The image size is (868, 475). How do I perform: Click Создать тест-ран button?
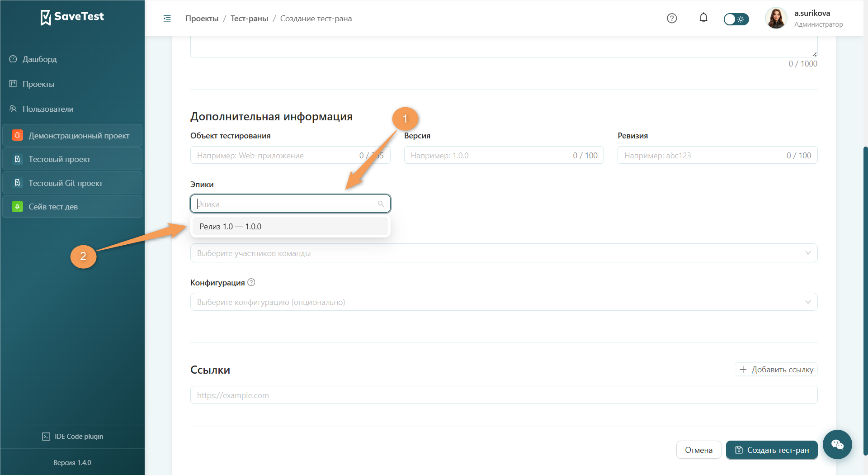point(772,450)
